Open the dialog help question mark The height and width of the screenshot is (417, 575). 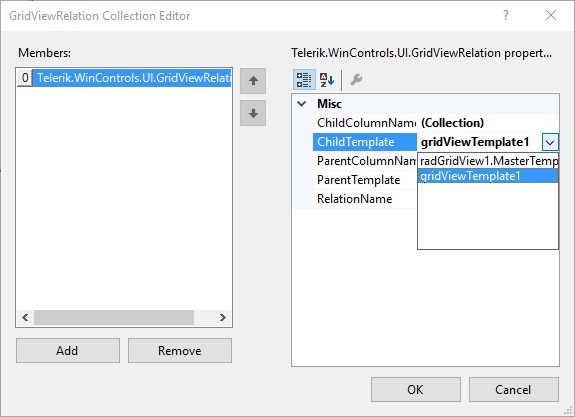click(x=506, y=15)
